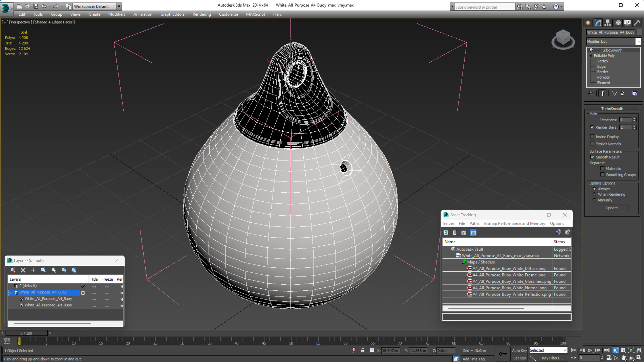Open the Rendering menu
The width and height of the screenshot is (644, 362).
tap(201, 14)
